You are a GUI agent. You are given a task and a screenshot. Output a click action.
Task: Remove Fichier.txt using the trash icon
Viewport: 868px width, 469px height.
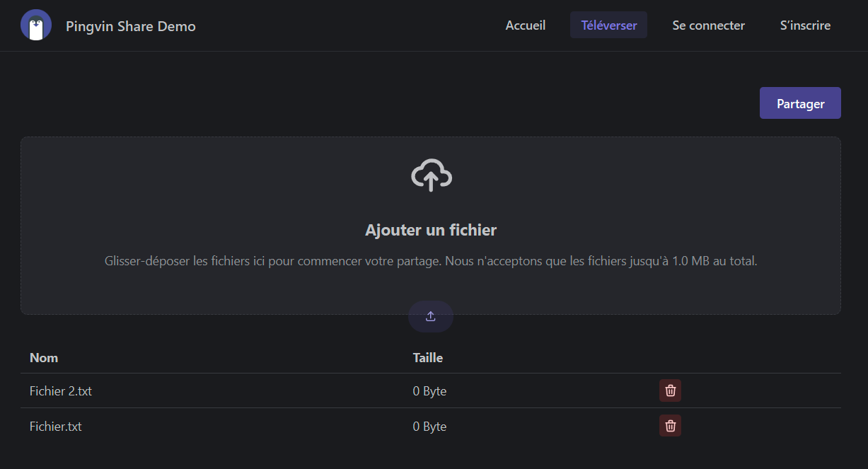[x=670, y=426]
